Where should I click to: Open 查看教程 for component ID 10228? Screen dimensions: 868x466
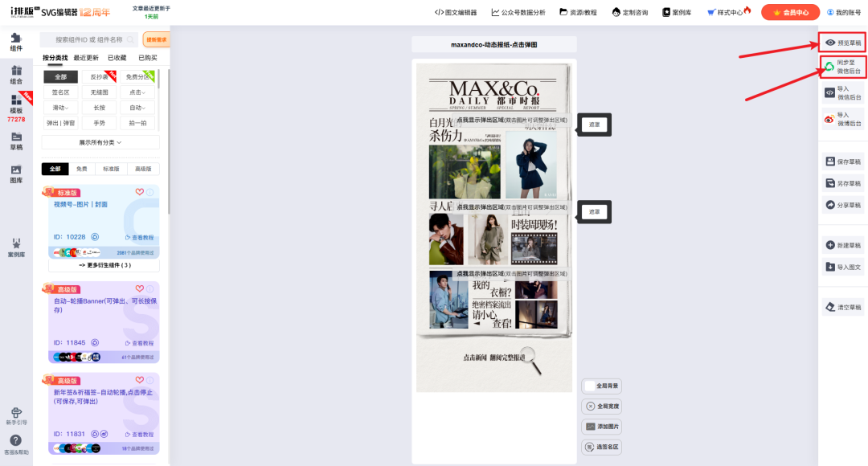140,238
